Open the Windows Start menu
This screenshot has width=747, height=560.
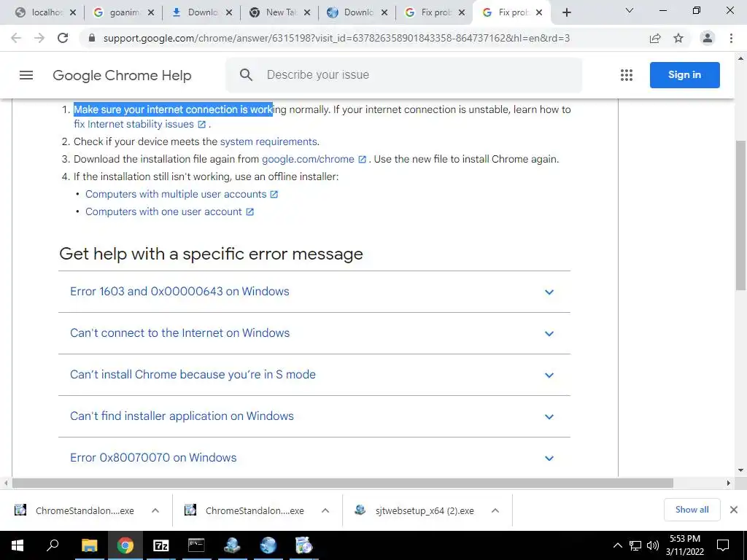(18, 545)
